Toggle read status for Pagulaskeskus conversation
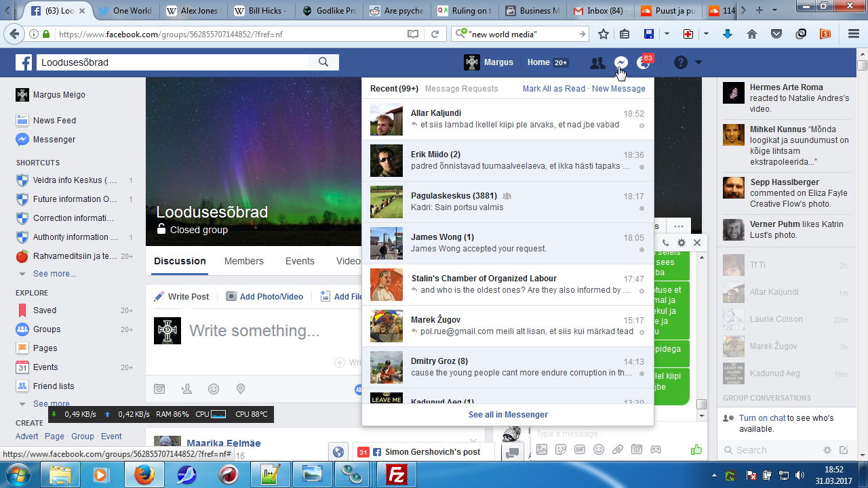This screenshot has width=868, height=488. coord(642,209)
